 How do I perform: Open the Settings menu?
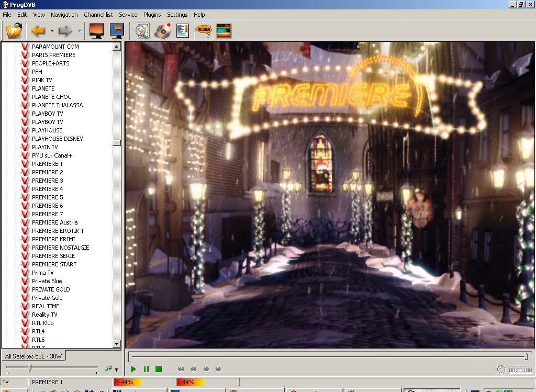177,15
